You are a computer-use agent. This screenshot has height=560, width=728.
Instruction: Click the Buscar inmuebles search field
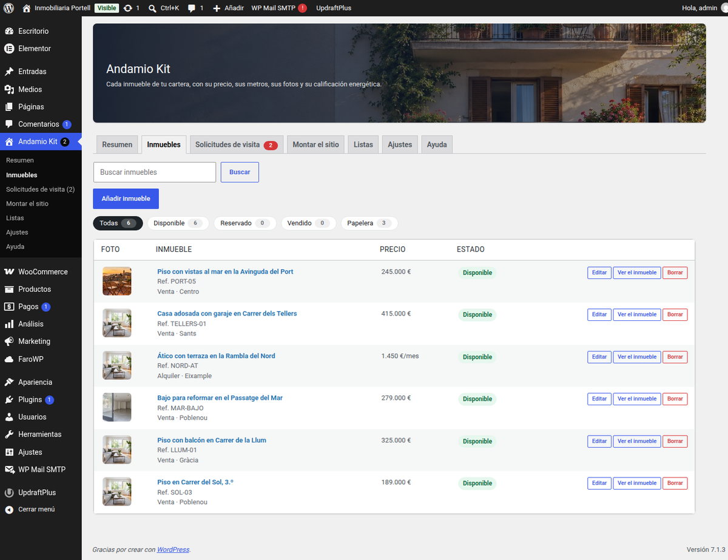pos(155,172)
